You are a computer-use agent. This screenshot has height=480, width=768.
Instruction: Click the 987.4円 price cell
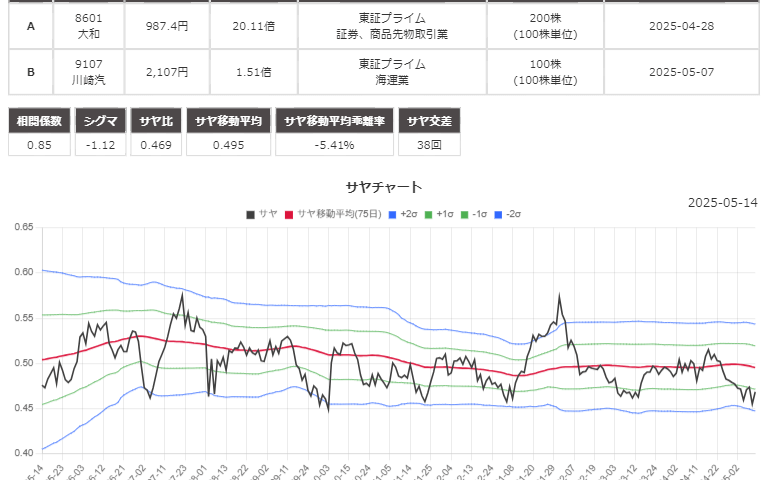point(167,26)
